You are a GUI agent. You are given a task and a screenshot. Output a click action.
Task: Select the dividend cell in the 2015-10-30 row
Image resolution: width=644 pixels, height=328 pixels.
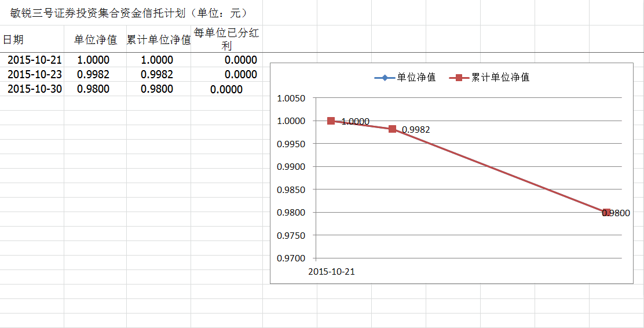[226, 89]
